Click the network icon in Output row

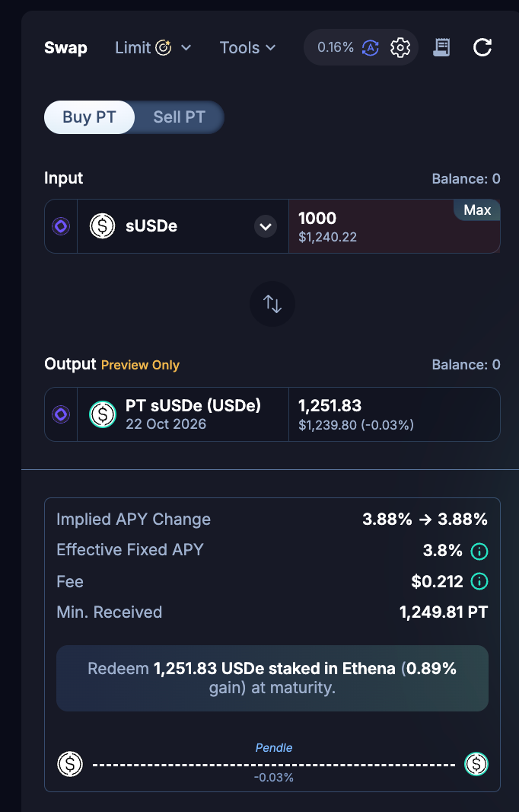[x=61, y=414]
